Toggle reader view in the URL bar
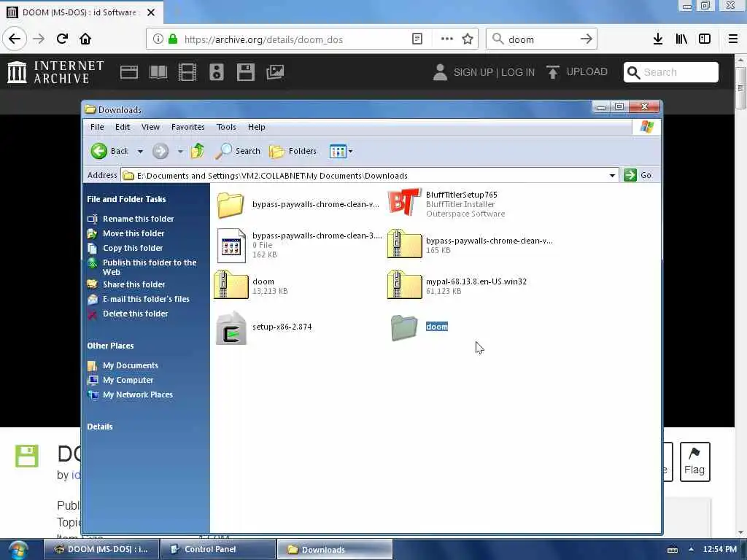This screenshot has width=747, height=560. click(x=417, y=39)
